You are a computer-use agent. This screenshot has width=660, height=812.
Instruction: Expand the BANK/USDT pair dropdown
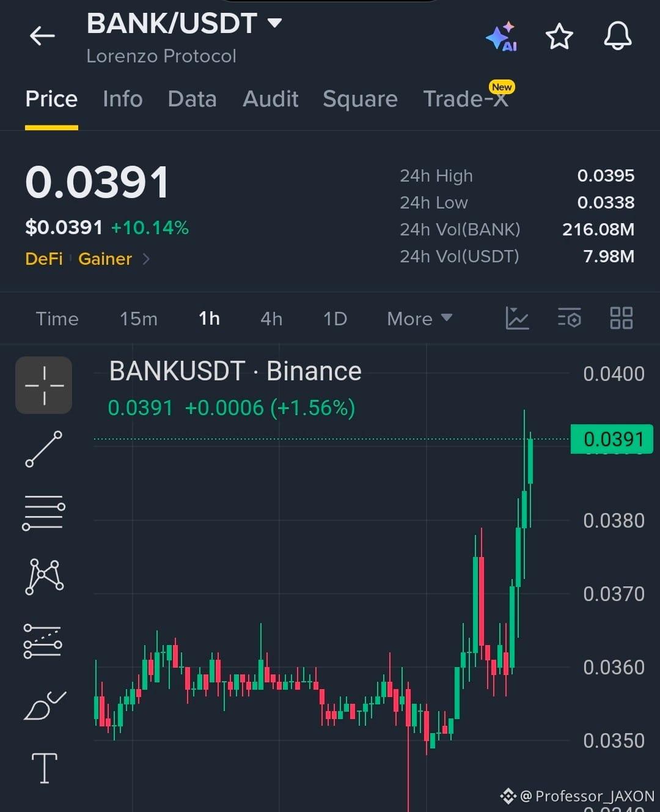point(275,23)
